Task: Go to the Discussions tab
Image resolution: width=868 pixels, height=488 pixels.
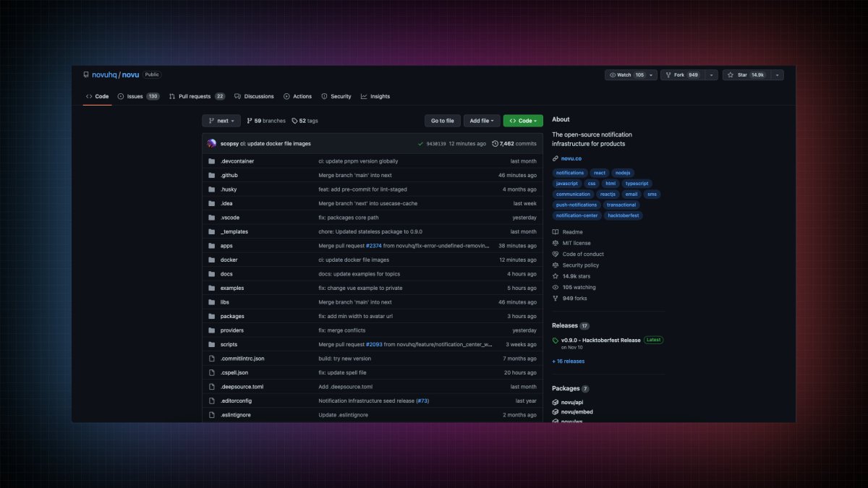Action: click(x=254, y=96)
